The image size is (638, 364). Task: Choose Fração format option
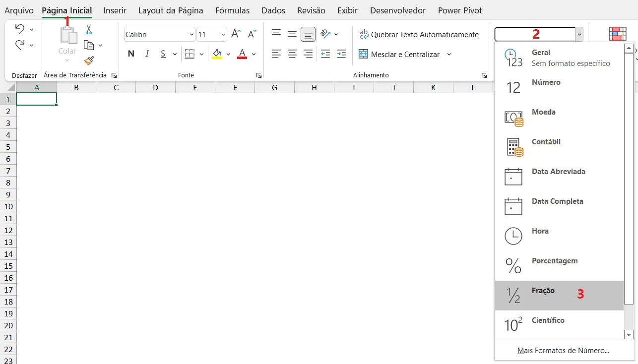point(559,296)
